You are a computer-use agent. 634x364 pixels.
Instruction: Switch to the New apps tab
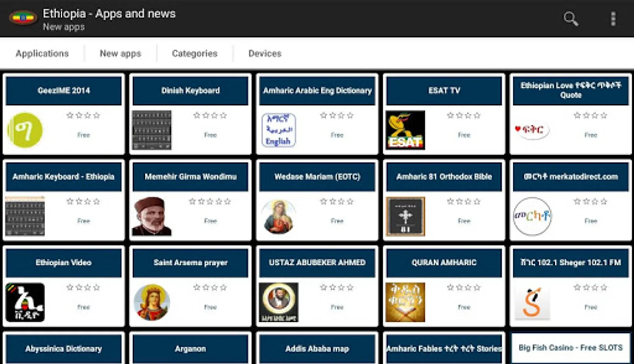point(121,53)
